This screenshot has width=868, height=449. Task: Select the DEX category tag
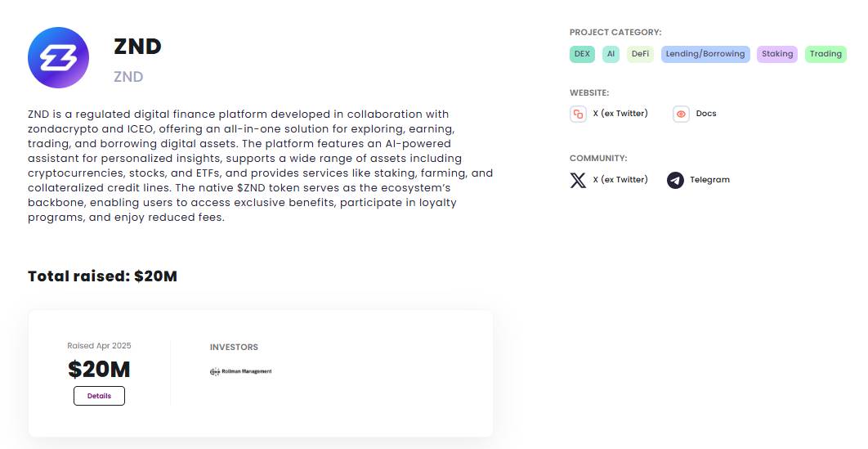[x=582, y=54]
